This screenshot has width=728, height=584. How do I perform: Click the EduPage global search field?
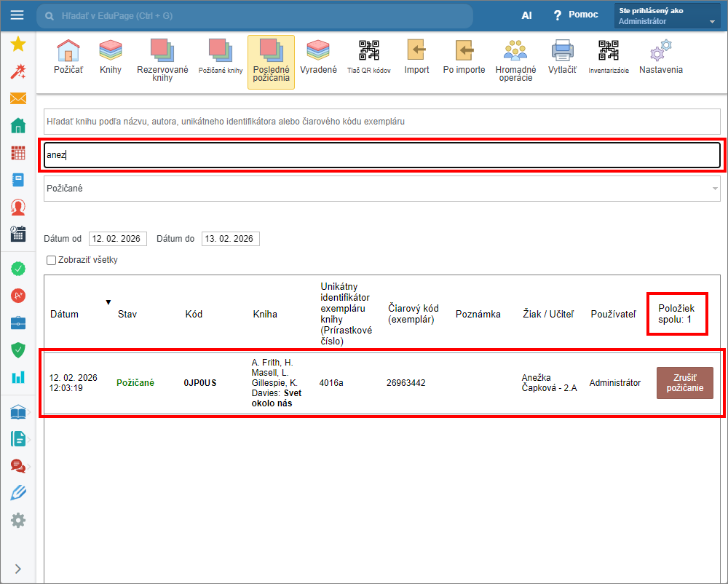tap(255, 16)
